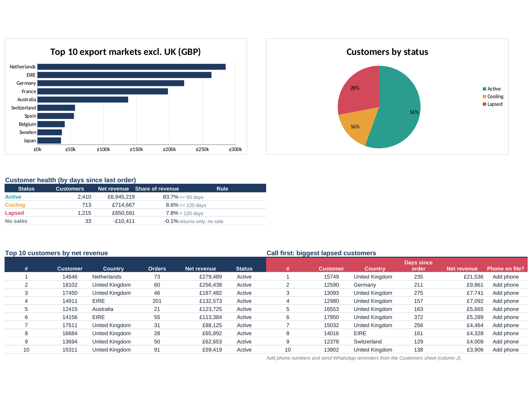Click the Orders column header in top customers
Screen dimensions: 532x399
point(157,269)
